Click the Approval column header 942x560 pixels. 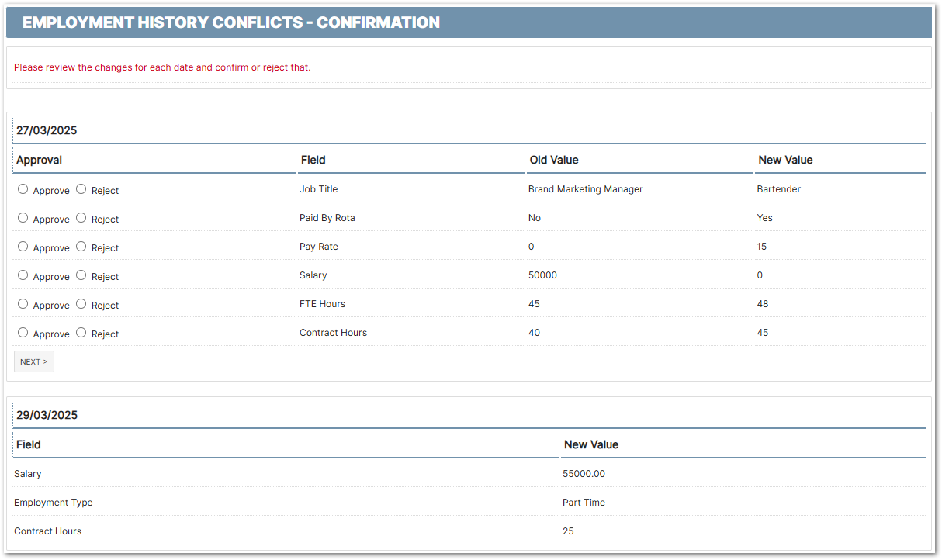[x=39, y=160]
